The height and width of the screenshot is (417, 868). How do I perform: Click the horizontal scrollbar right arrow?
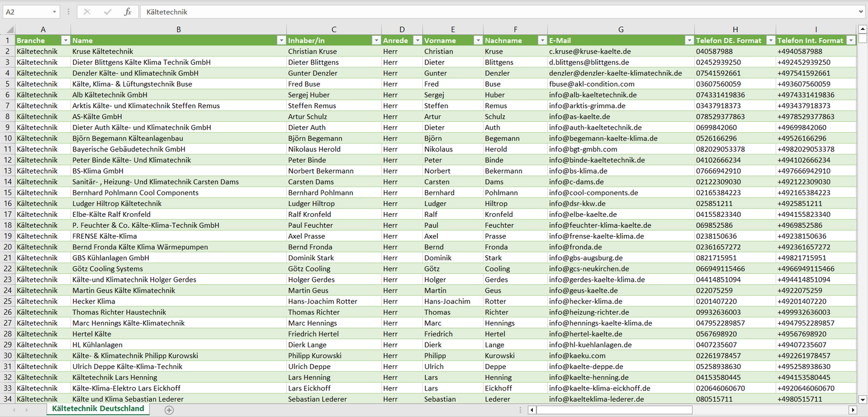tap(852, 410)
